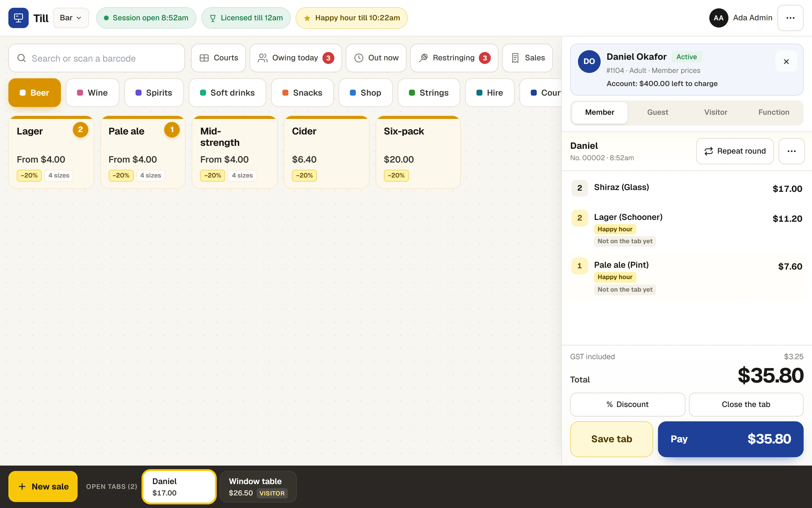The width and height of the screenshot is (812, 508).
Task: Start a New sale
Action: [43, 486]
